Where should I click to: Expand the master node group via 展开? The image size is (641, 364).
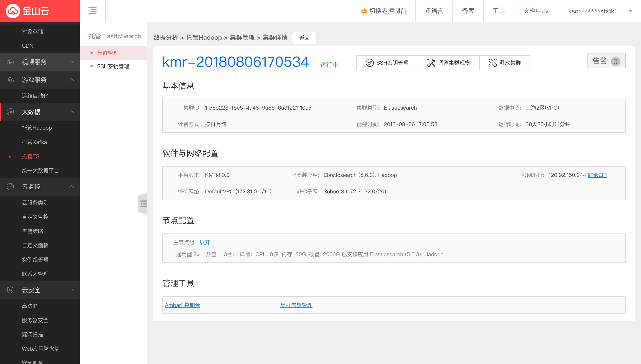point(205,242)
